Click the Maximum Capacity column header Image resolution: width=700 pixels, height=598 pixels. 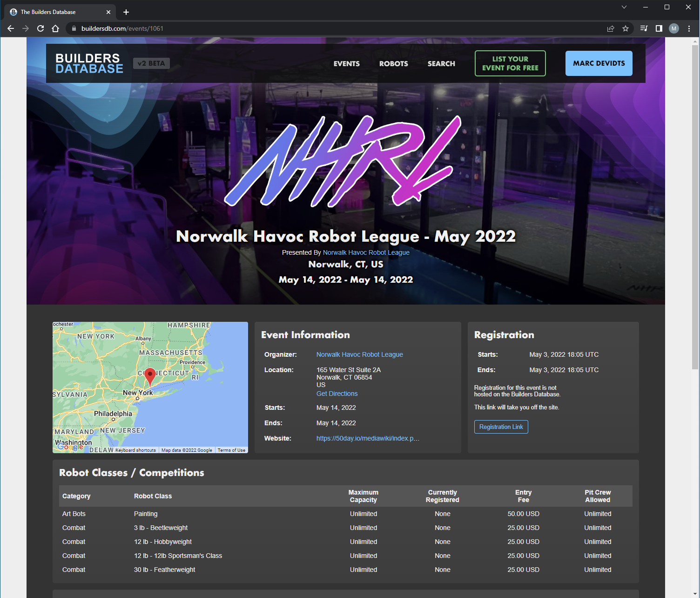(363, 496)
